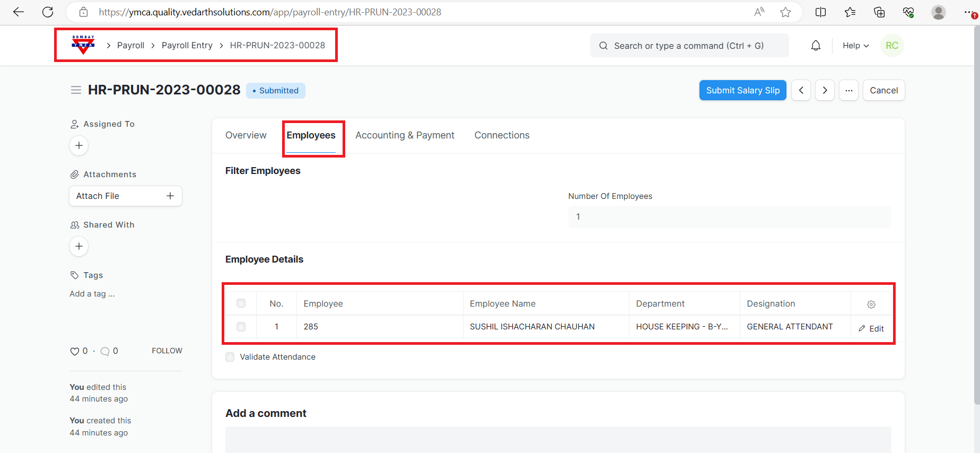Expand the Help dropdown menu
Image resolution: width=980 pixels, height=453 pixels.
click(855, 46)
